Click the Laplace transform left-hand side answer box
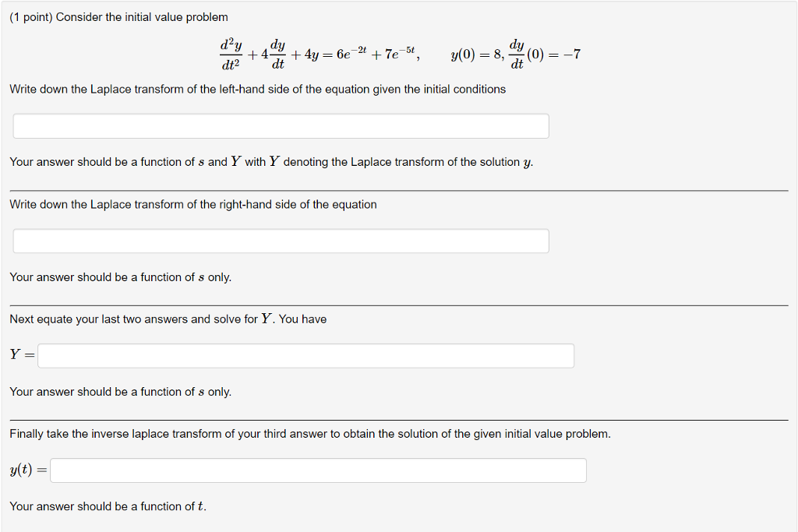 [280, 125]
